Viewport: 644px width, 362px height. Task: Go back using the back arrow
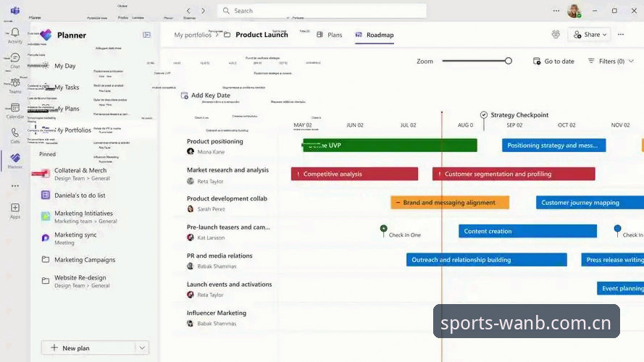[x=188, y=11]
